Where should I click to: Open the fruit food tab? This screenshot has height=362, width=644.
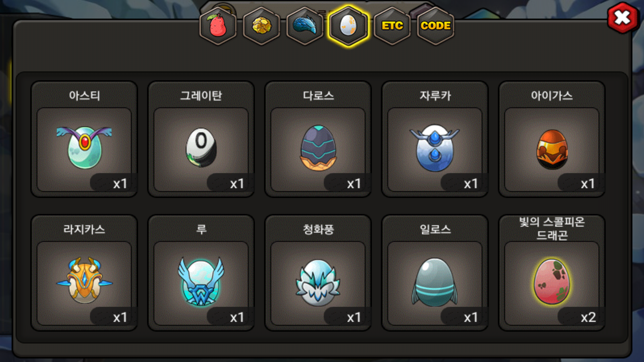coord(218,26)
